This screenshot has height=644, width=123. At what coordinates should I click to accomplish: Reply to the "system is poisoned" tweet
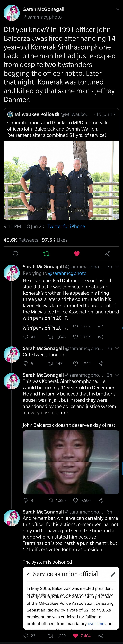(26, 636)
